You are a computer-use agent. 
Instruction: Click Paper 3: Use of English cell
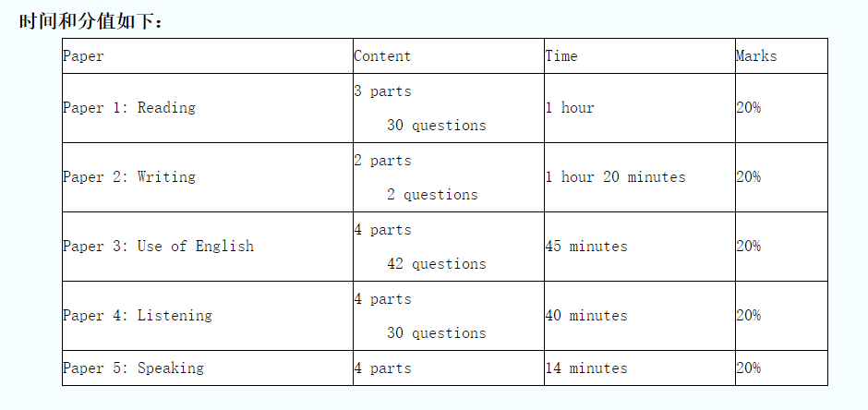click(208, 247)
